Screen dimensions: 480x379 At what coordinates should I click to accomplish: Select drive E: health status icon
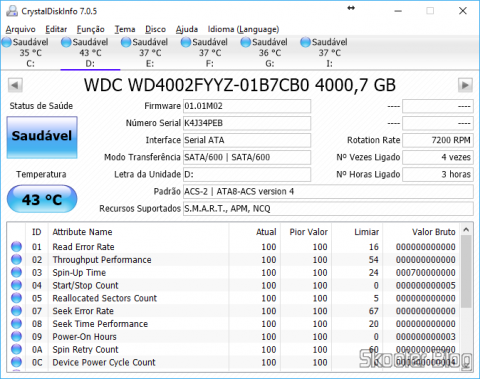tap(126, 42)
